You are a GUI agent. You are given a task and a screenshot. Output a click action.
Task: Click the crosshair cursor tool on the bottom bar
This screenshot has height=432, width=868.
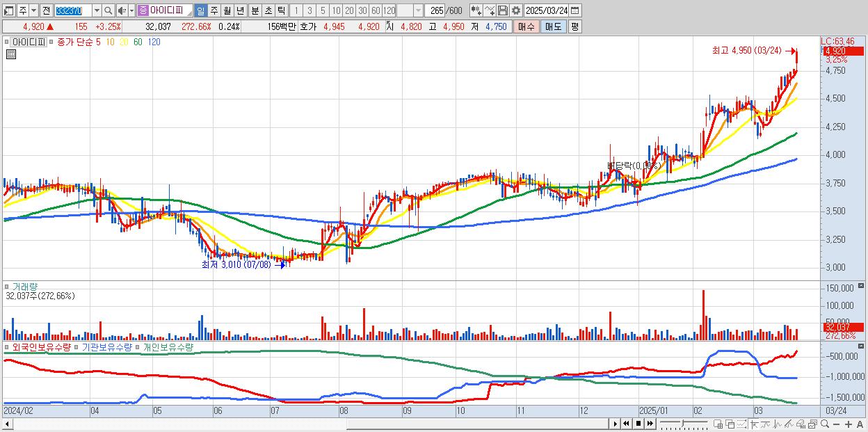[x=755, y=424]
